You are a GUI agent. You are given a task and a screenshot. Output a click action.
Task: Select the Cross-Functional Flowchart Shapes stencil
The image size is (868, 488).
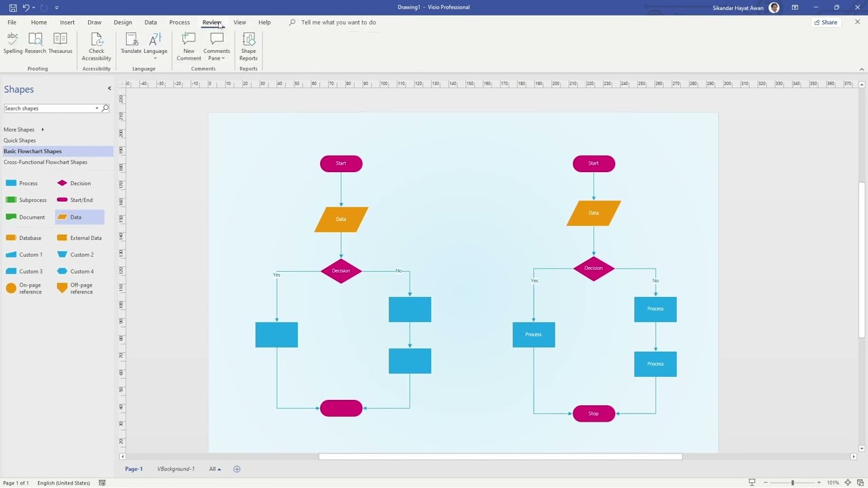pos(45,162)
